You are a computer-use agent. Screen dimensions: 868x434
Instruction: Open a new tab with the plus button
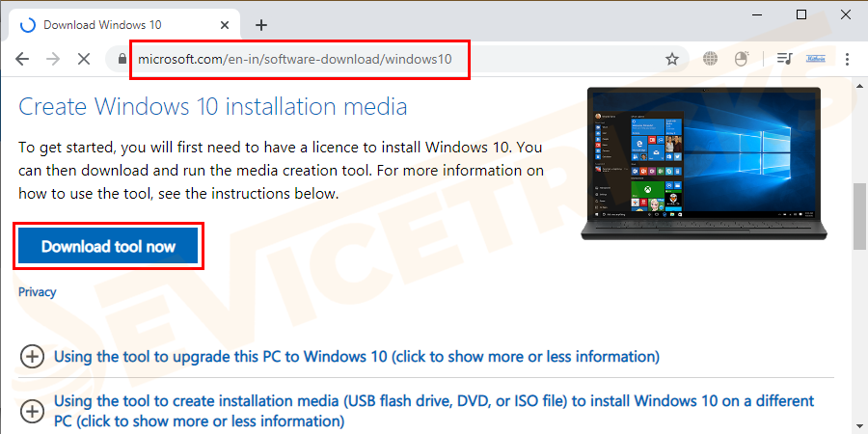[261, 25]
